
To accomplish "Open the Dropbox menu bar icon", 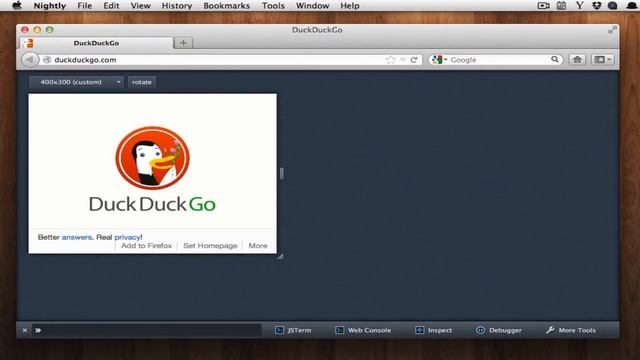I will (x=596, y=6).
